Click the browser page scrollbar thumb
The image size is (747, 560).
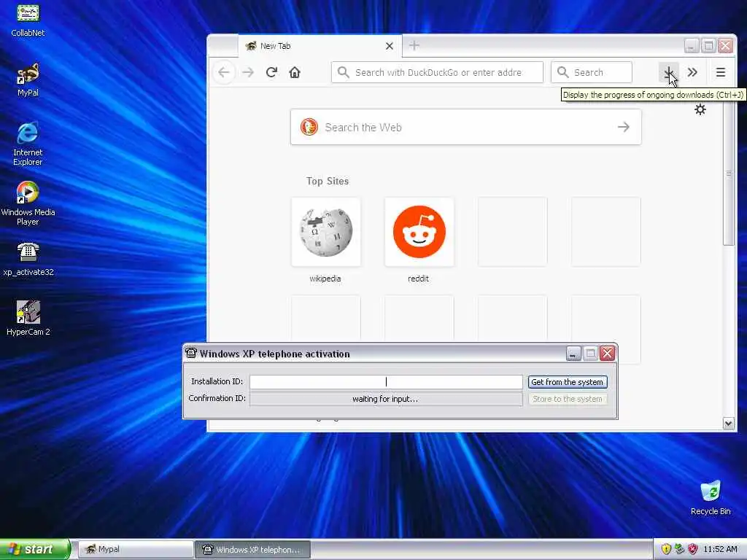pos(729,174)
